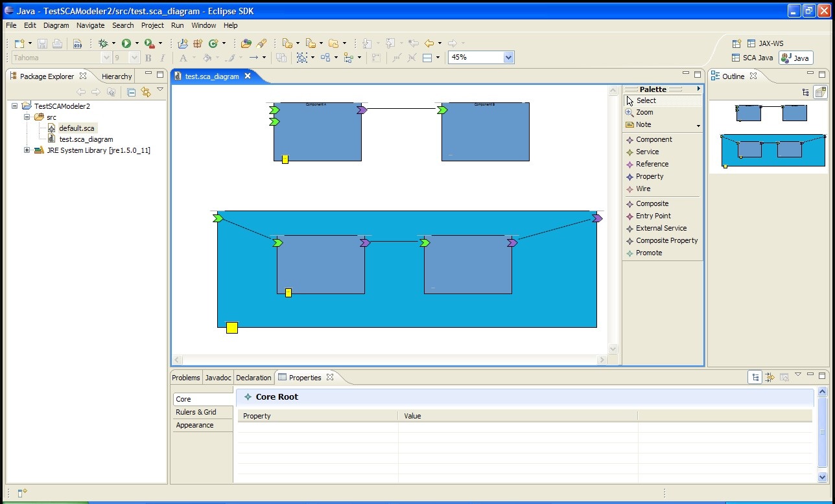Toggle Show Advanced Properties button
Screen dimensions: 835x504
770,377
